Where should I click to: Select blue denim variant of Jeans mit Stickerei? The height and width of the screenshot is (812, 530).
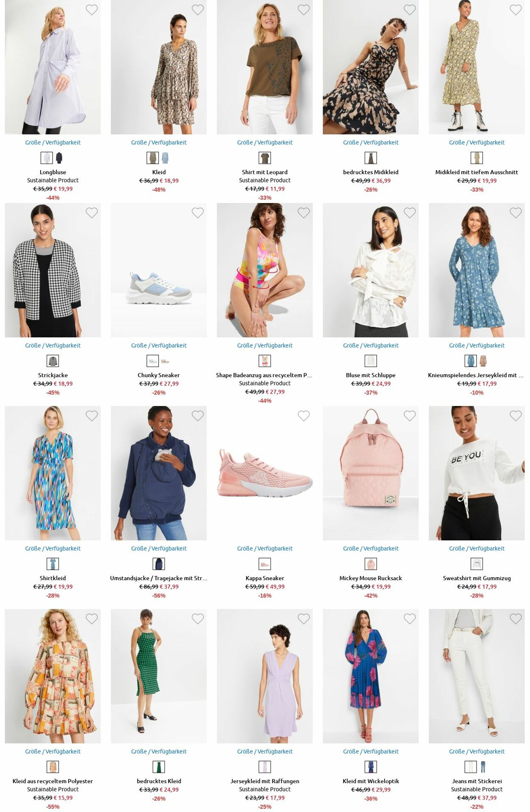tap(483, 767)
